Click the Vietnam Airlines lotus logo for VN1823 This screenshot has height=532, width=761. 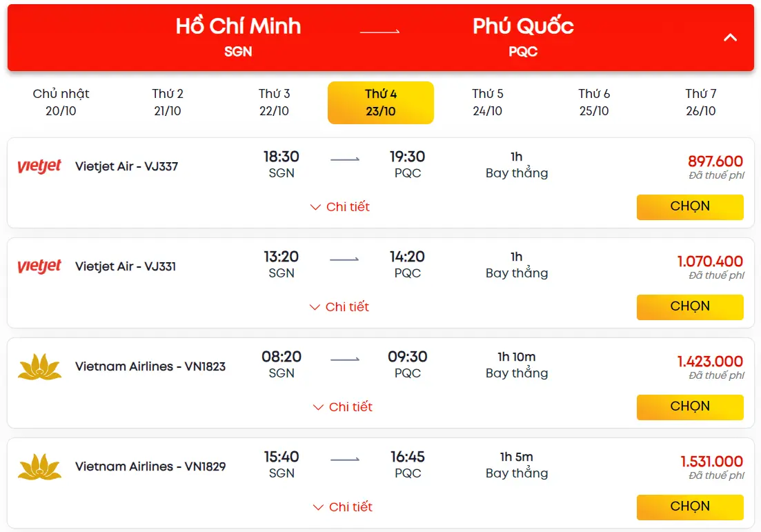(x=39, y=367)
